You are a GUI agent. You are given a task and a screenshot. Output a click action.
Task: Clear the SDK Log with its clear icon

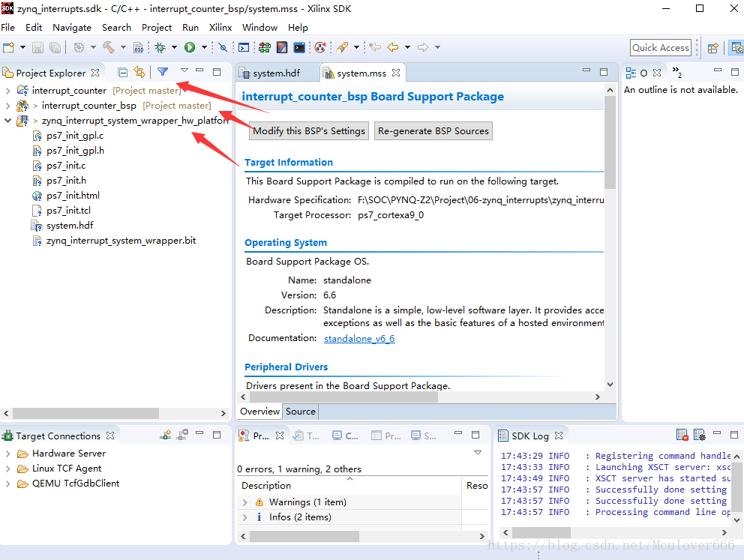point(682,435)
